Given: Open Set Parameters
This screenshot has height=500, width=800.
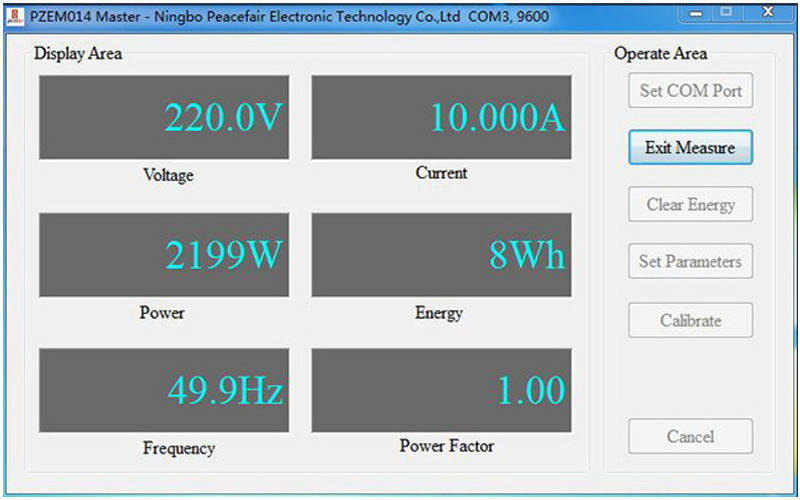Looking at the screenshot, I should tap(690, 261).
